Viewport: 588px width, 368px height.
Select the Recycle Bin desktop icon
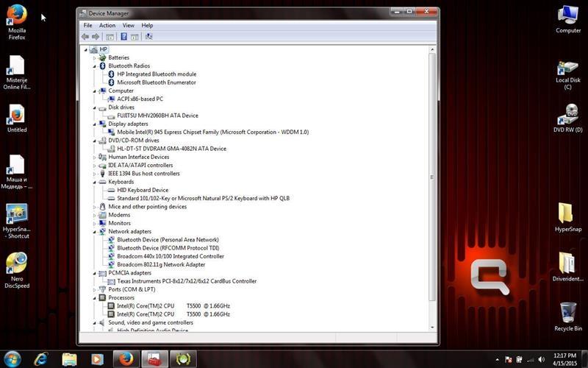tap(568, 317)
